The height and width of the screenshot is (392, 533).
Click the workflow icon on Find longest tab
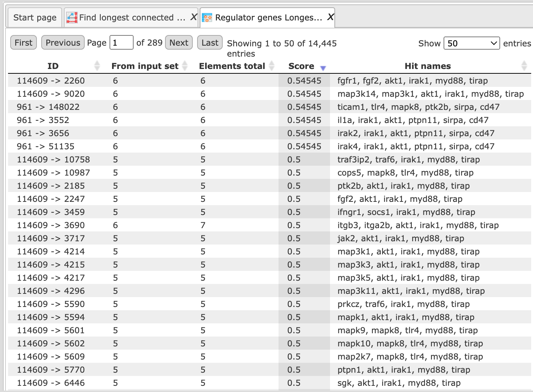click(72, 18)
